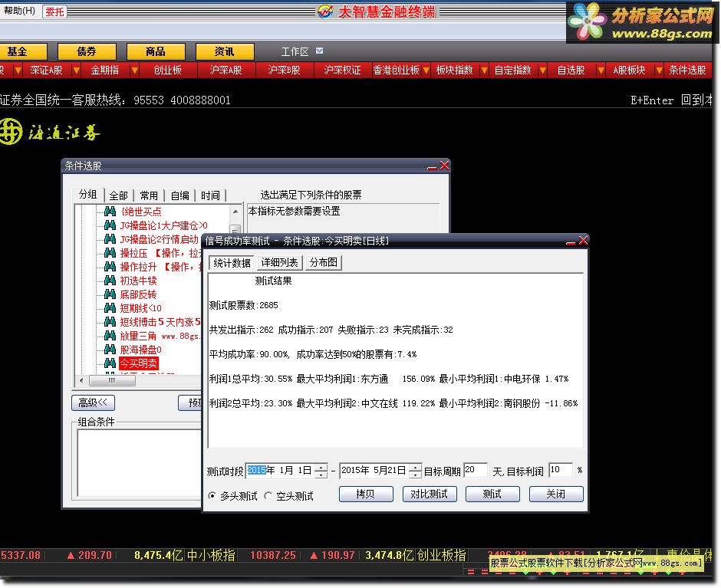Open the 帮助(H) menu
The width and height of the screenshot is (721, 588).
click(19, 11)
